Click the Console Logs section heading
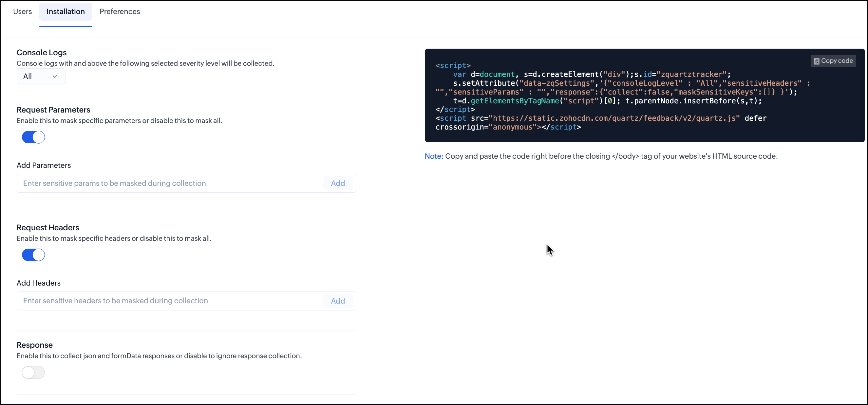Viewport: 868px width, 405px height. pyautogui.click(x=42, y=53)
